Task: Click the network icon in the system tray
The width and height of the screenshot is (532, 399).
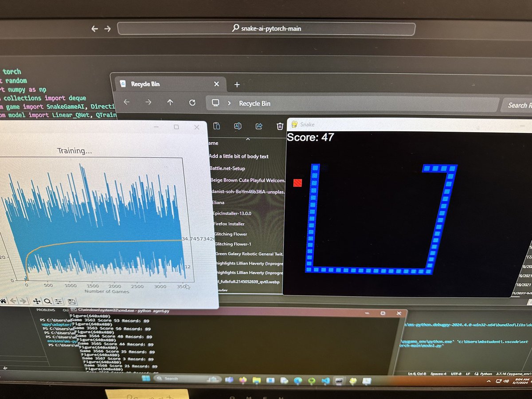Action: coord(498,381)
